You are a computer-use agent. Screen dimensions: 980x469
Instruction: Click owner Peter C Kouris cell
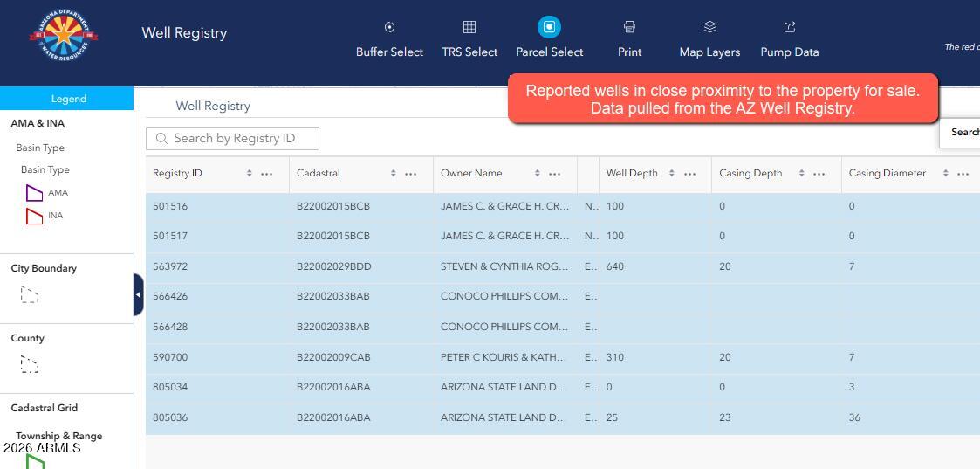pyautogui.click(x=504, y=357)
